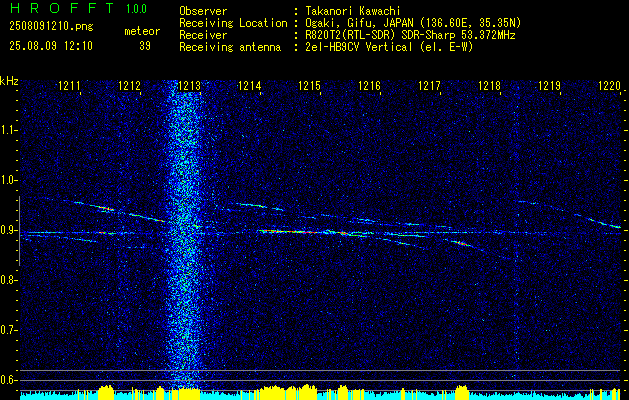Click the bright echo streak after 1217
Screen dimensions: 629x400
(x=461, y=243)
